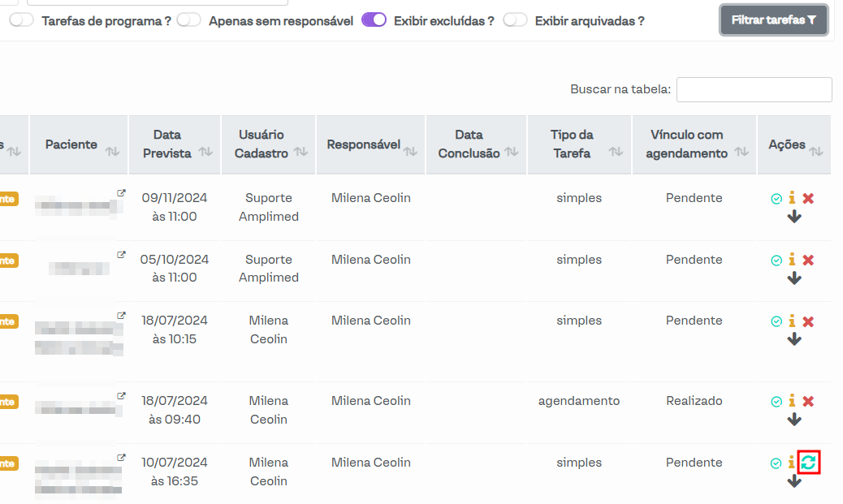This screenshot has height=504, width=843.
Task: Expand the 09/11/2024 row with the down arrow
Action: click(x=794, y=217)
